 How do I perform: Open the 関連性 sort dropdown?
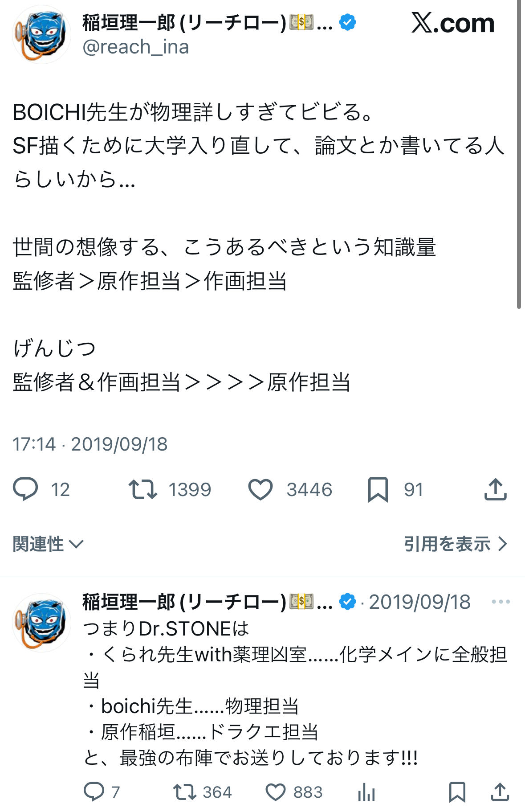coord(48,544)
